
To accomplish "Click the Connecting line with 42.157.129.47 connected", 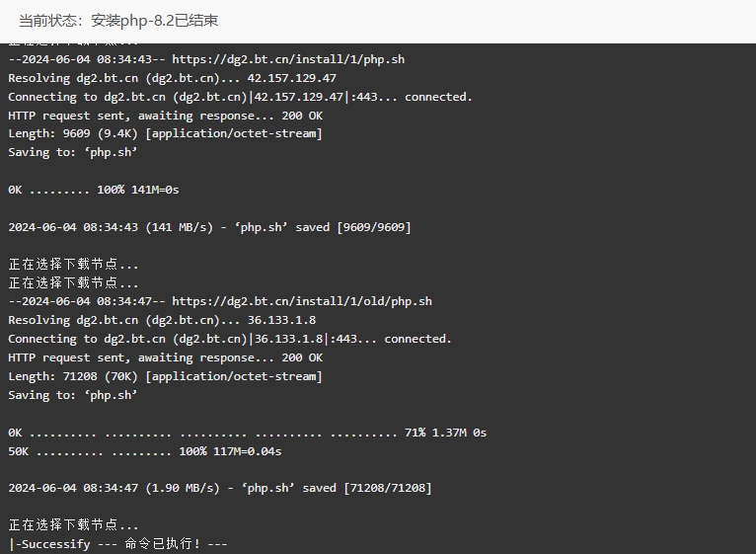I will click(240, 97).
